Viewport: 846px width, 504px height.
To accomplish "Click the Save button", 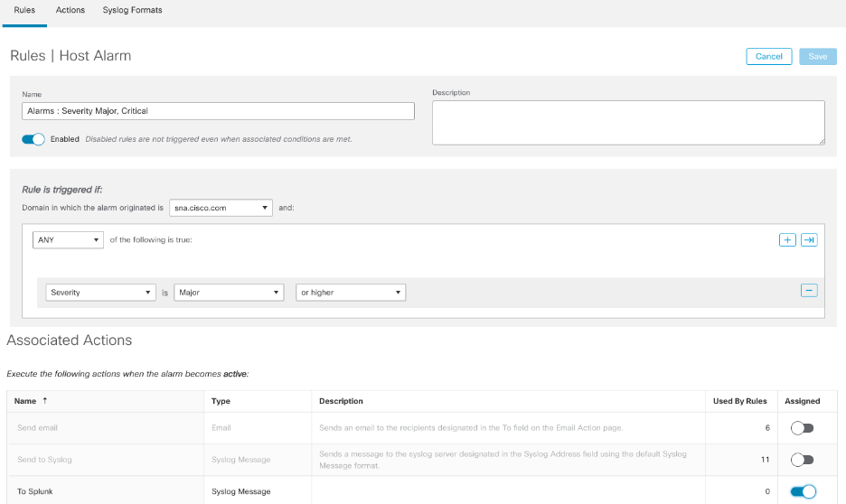I will (818, 56).
